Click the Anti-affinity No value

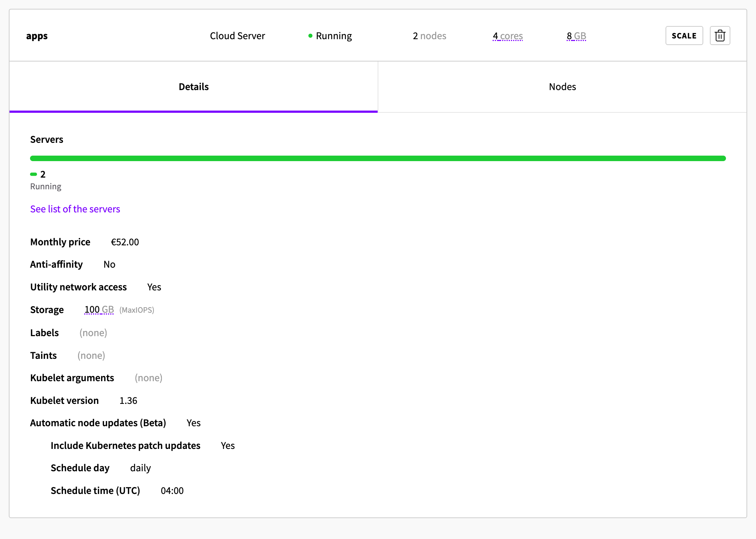tap(110, 264)
